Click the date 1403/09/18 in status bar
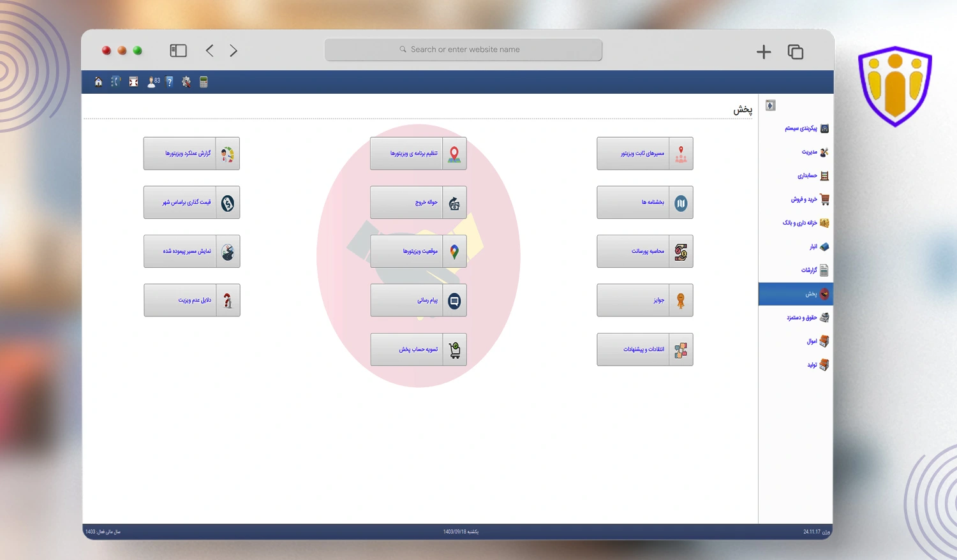This screenshot has width=957, height=560. pos(461,532)
